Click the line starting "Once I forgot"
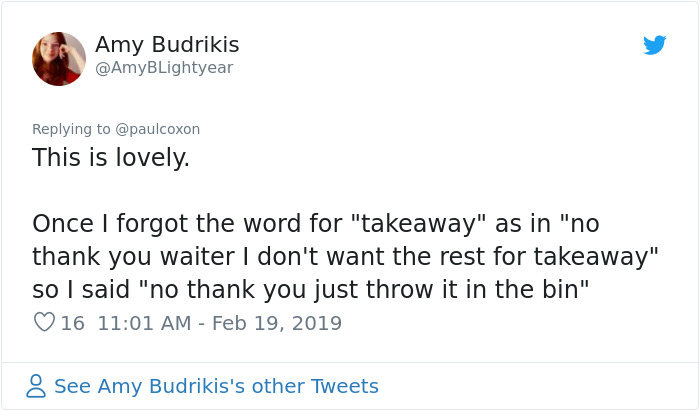 click(x=315, y=222)
